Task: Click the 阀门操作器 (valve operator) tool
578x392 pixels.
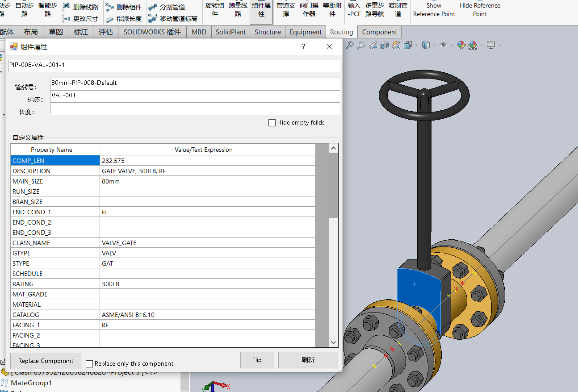Action: point(309,9)
